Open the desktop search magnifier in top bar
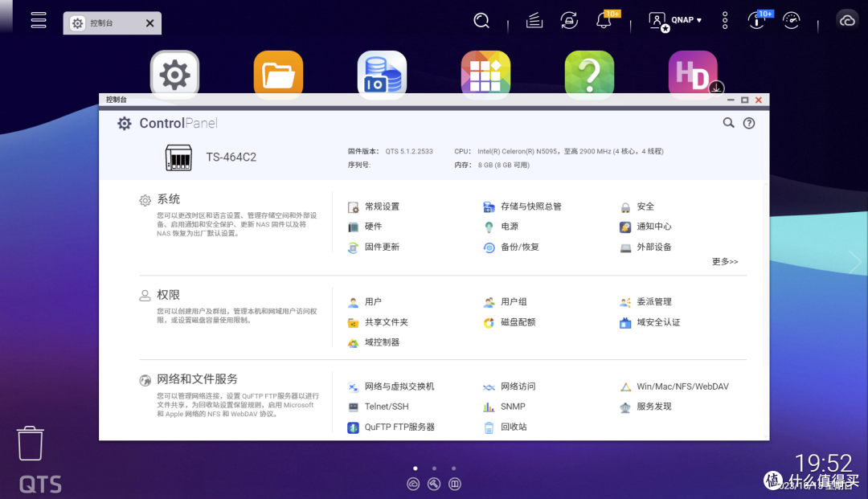The image size is (868, 499). tap(481, 21)
